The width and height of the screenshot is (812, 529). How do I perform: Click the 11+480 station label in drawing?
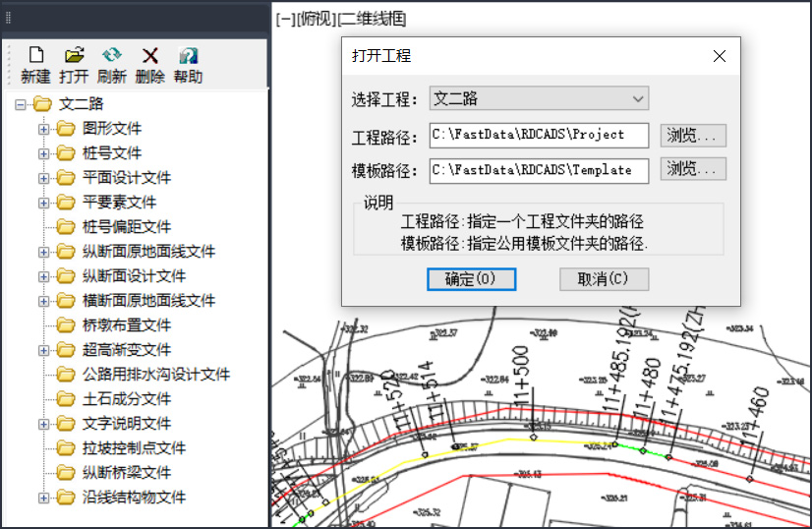coord(647,387)
